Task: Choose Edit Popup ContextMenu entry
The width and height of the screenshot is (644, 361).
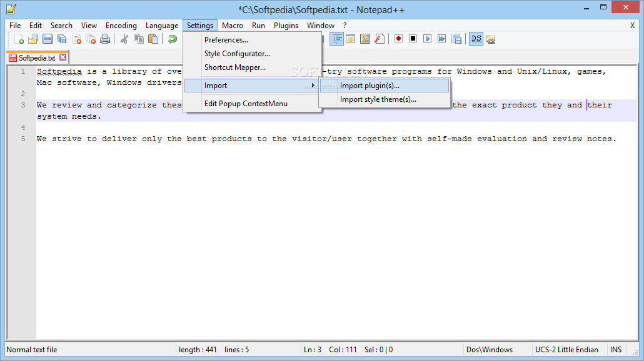Action: tap(252, 104)
